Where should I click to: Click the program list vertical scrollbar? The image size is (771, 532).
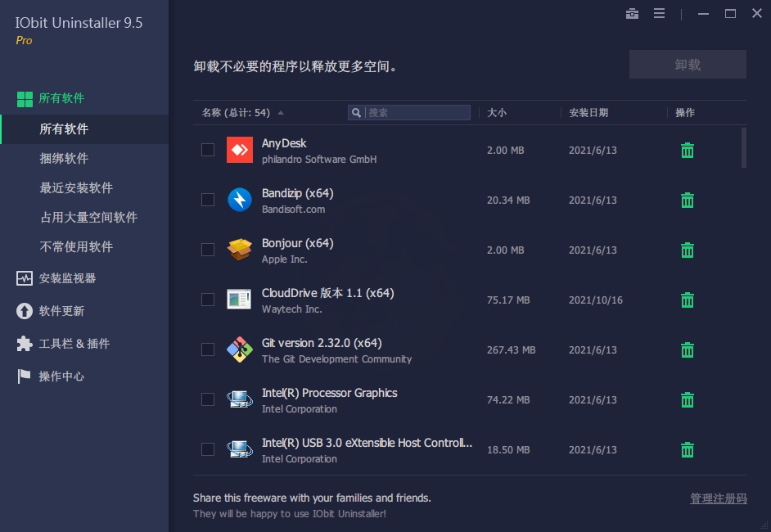744,147
